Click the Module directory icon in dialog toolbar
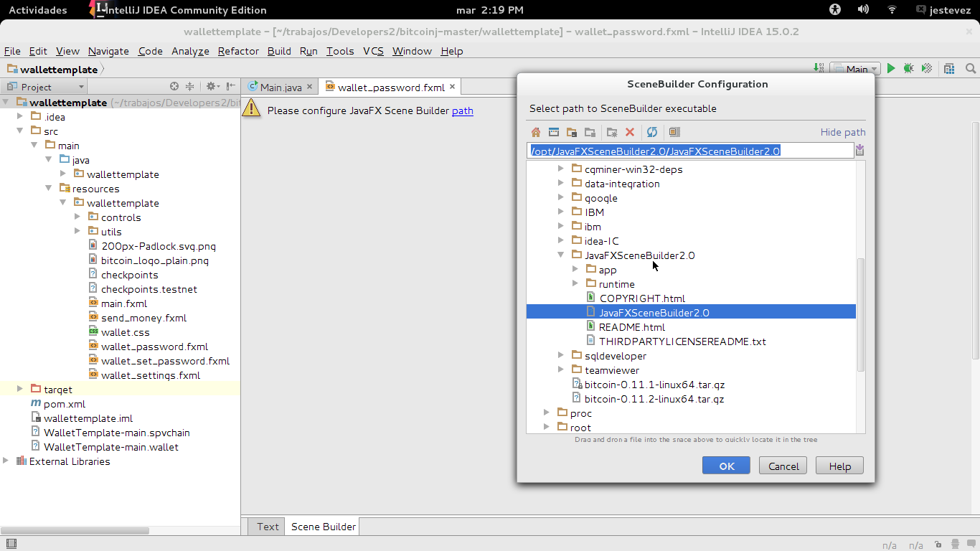This screenshot has width=980, height=551. click(x=590, y=132)
